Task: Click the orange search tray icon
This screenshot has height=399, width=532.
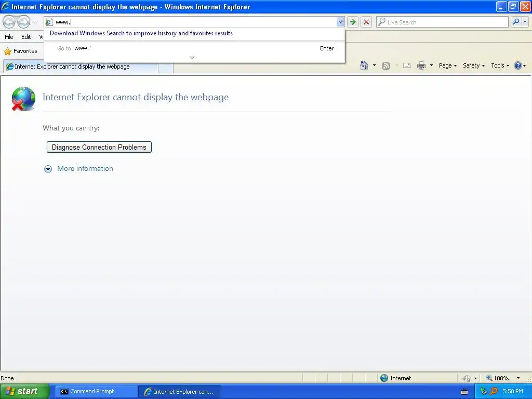Action: point(494,392)
